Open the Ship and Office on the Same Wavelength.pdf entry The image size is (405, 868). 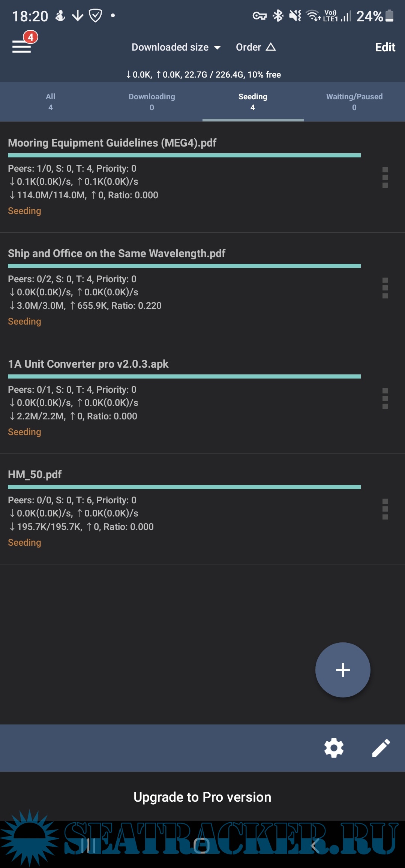[117, 254]
